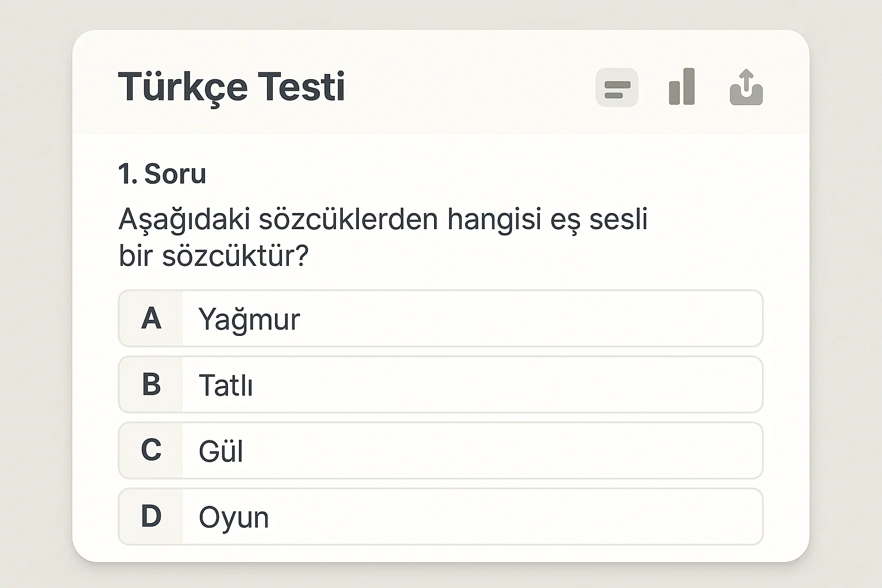Activate the upload arrow icon
This screenshot has width=882, height=588.
pos(746,87)
